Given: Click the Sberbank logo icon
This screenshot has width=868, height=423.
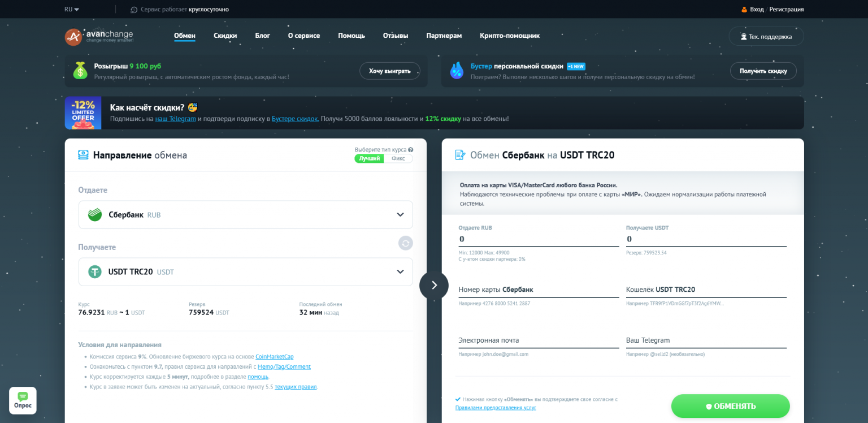Looking at the screenshot, I should [x=95, y=215].
